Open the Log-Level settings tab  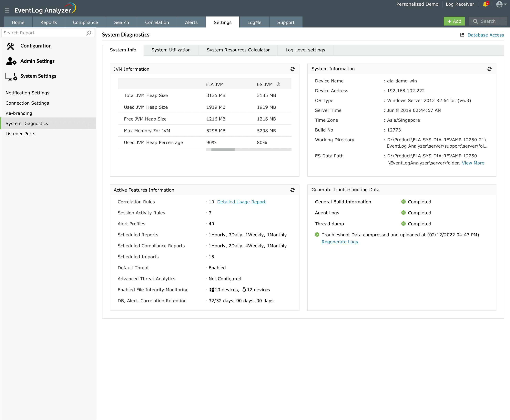coord(305,50)
